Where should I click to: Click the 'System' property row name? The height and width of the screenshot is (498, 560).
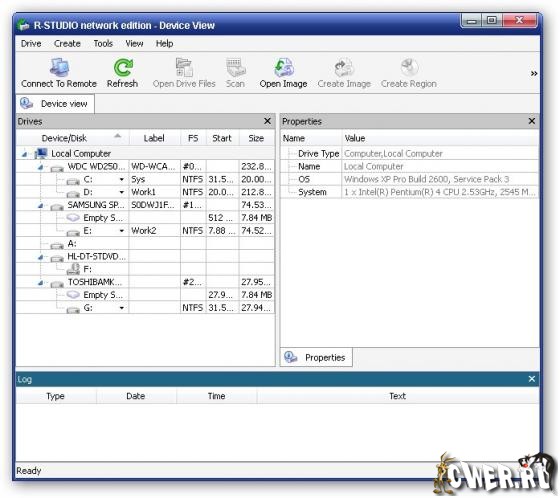click(312, 192)
